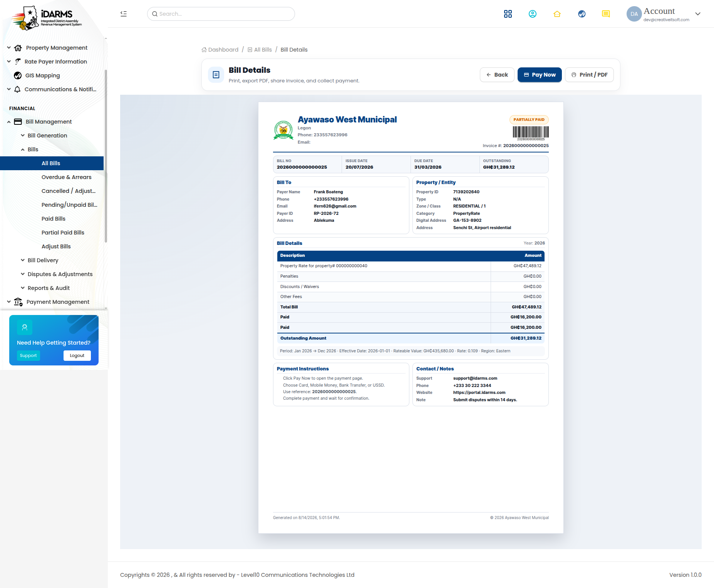
Task: Click the Print / PDF button
Action: tap(589, 75)
